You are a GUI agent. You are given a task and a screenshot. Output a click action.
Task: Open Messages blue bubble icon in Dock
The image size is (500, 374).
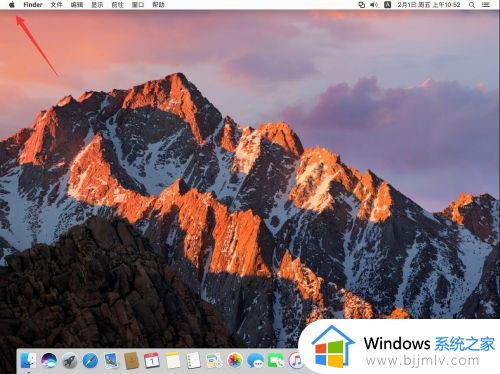click(x=256, y=361)
